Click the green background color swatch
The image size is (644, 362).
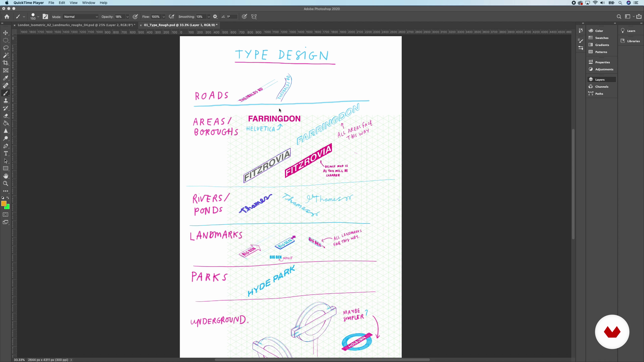click(x=8, y=207)
